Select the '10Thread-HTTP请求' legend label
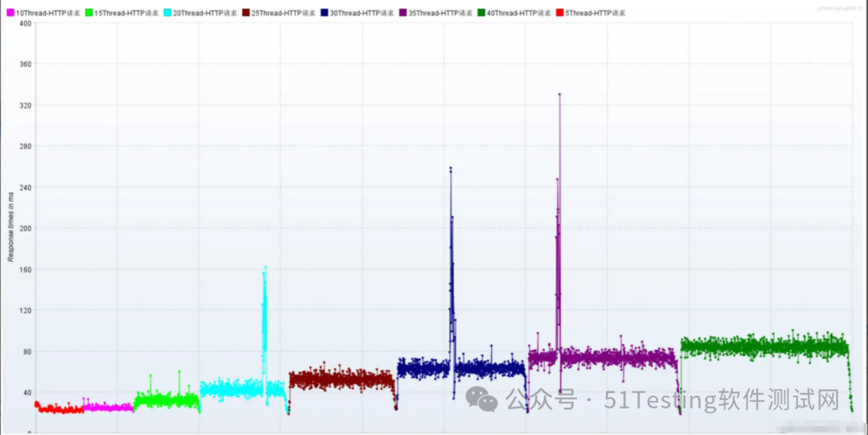868x435 pixels. 48,13
